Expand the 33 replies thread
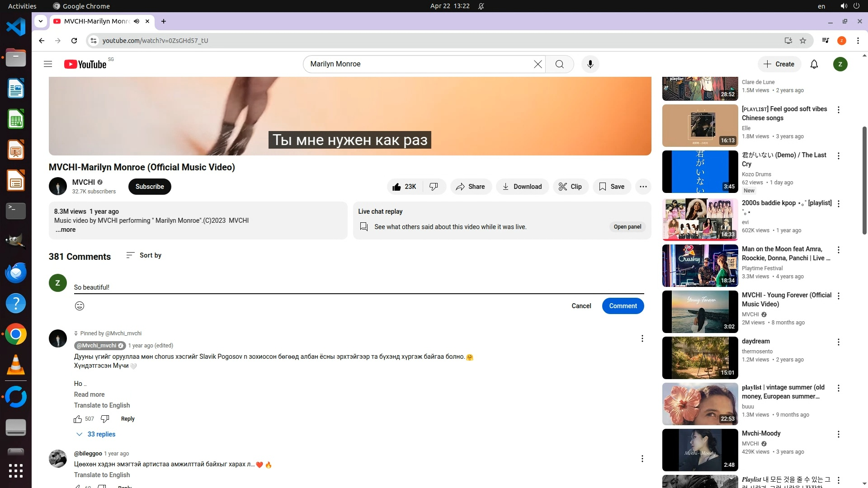This screenshot has height=488, width=868. (96, 434)
